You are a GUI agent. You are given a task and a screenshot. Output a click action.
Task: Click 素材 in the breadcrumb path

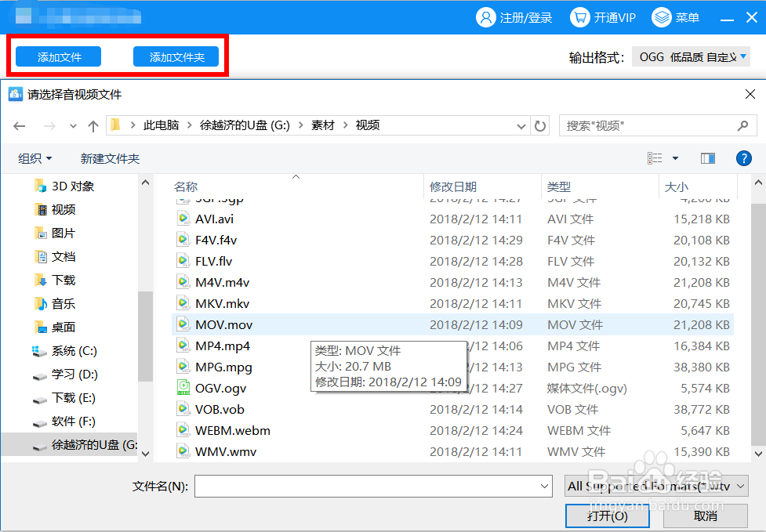pos(323,125)
